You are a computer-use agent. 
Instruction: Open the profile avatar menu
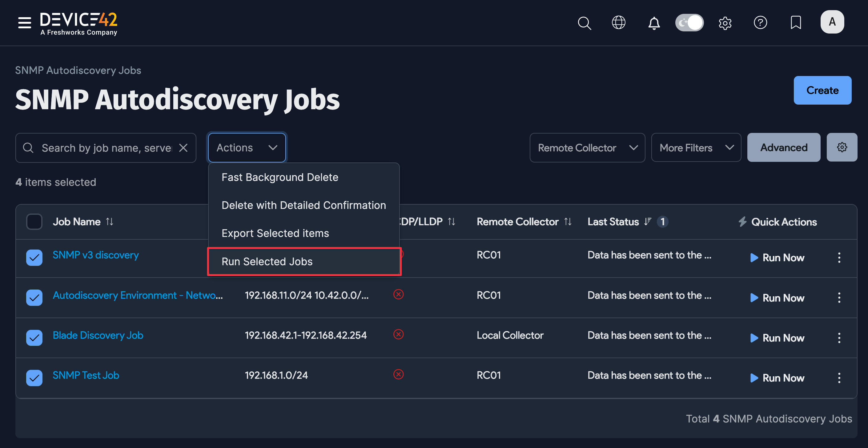pos(832,22)
